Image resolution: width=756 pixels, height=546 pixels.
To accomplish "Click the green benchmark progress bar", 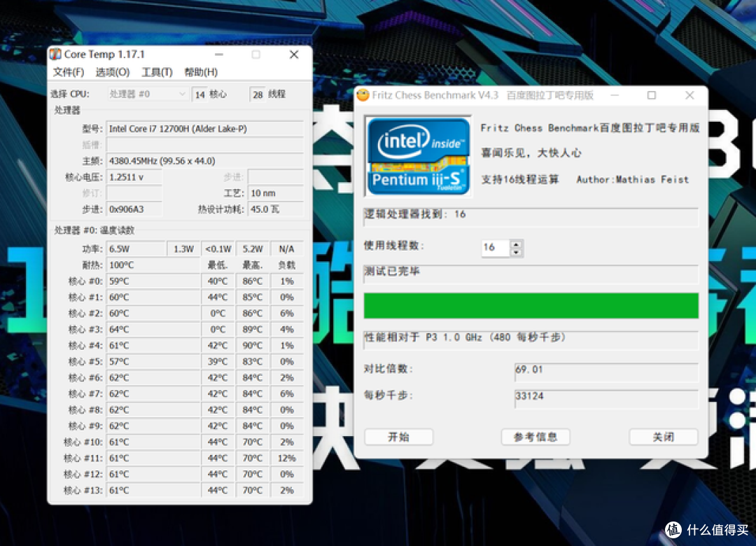I will click(531, 305).
